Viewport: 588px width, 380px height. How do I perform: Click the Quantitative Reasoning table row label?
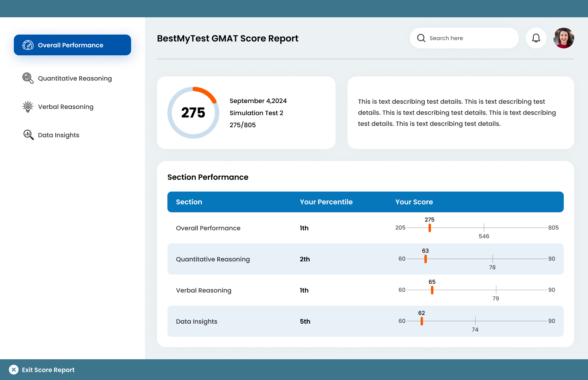click(x=213, y=259)
